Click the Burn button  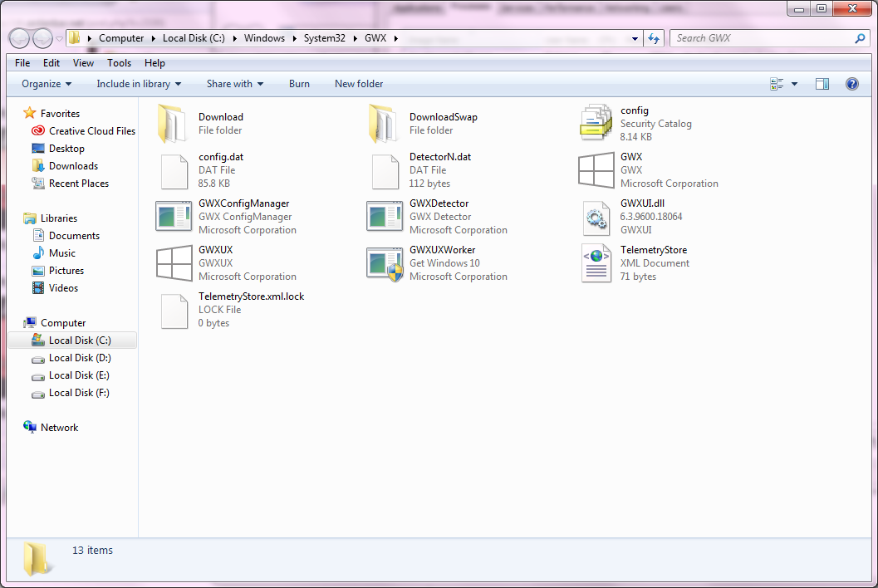299,84
